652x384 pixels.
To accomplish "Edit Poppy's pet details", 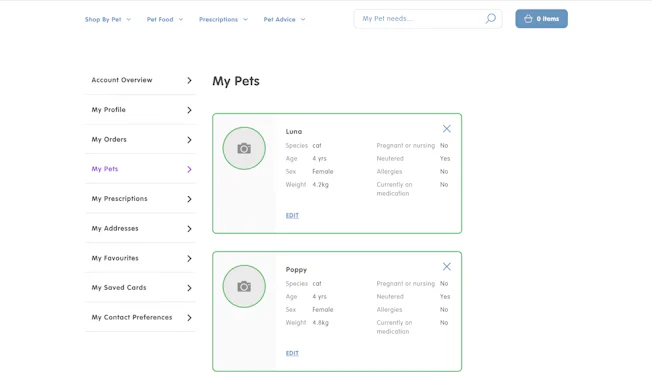I will coord(292,353).
